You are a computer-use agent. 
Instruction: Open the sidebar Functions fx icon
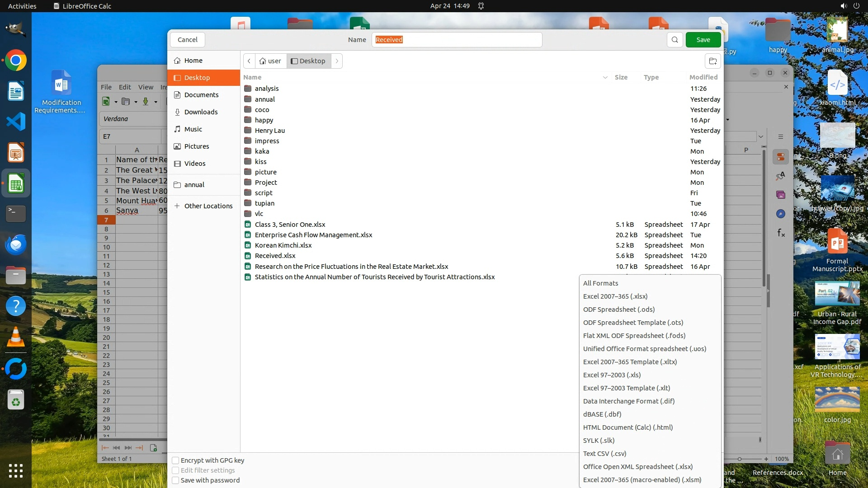(x=781, y=233)
